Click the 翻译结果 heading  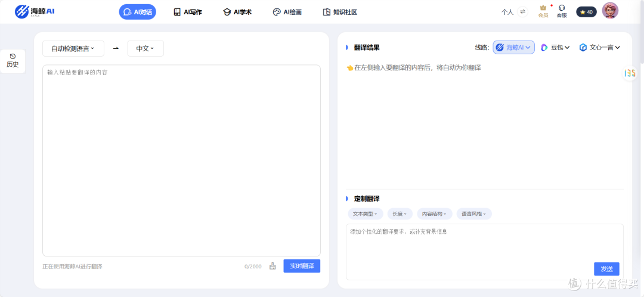(367, 48)
